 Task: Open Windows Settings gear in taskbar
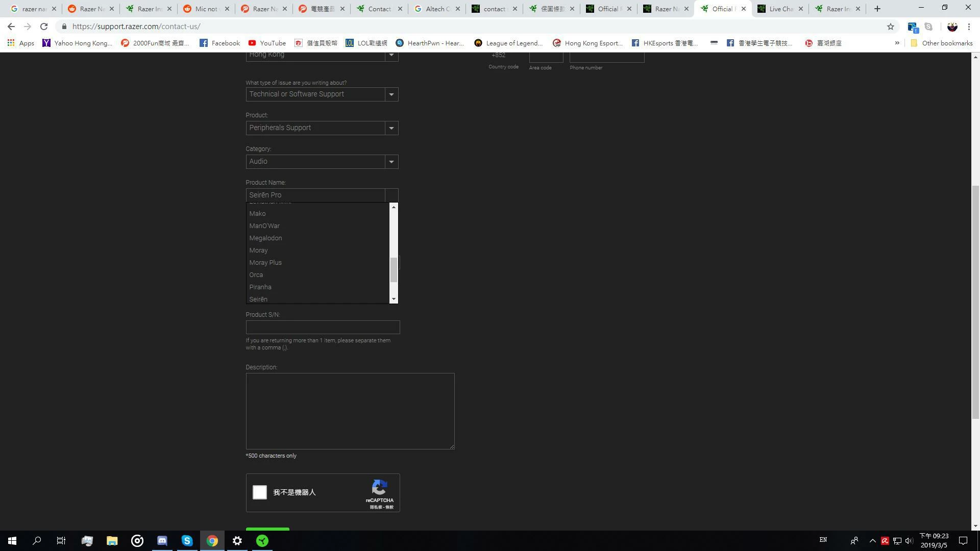point(237,541)
